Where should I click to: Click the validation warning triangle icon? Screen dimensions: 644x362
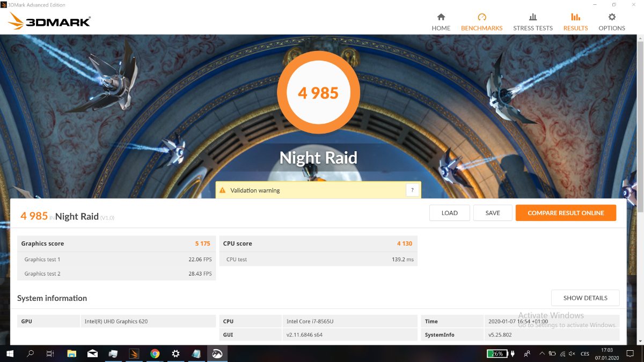222,190
